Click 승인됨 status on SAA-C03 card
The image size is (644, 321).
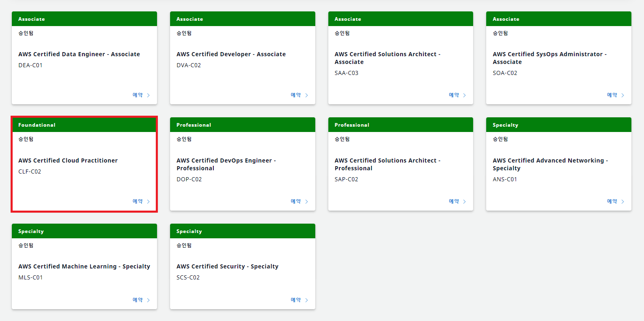tap(342, 33)
